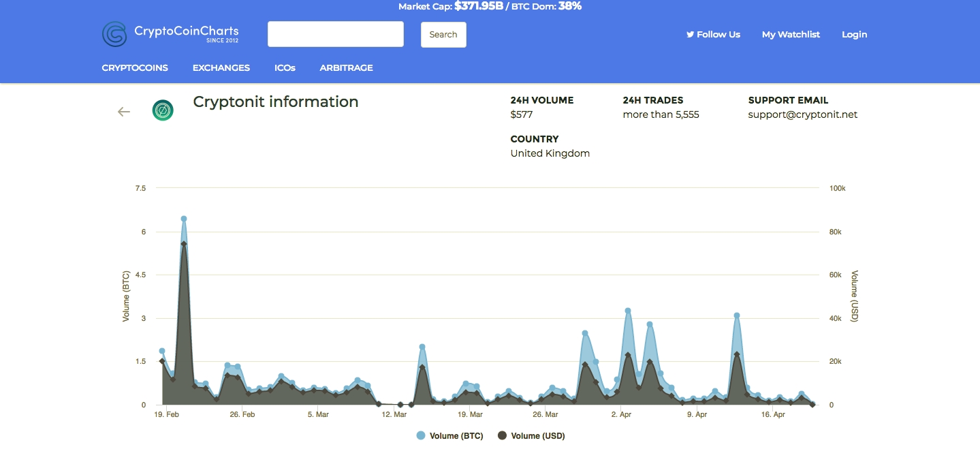Click the '16. Apr' axis label
980x449 pixels.
coord(774,414)
